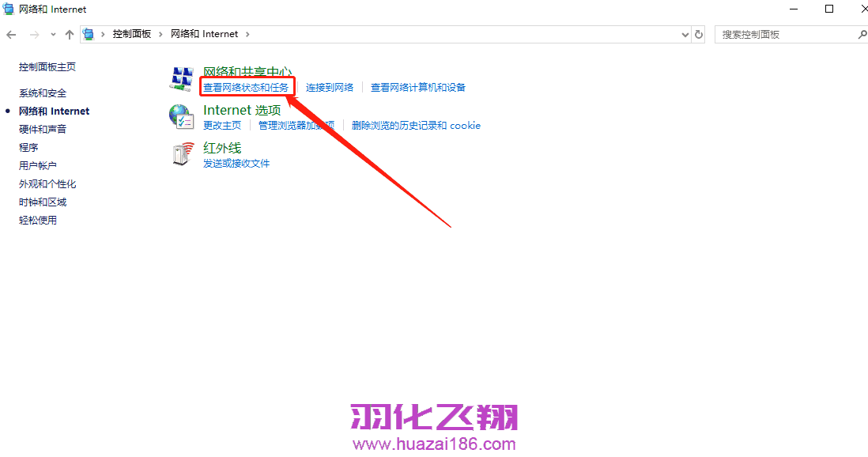Select 外观和个性化 in sidebar
This screenshot has width=868, height=457.
(47, 184)
